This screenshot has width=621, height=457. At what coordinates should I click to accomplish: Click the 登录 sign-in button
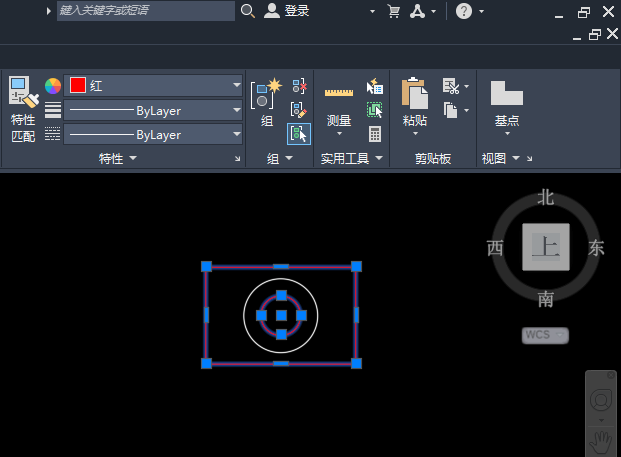coord(287,11)
